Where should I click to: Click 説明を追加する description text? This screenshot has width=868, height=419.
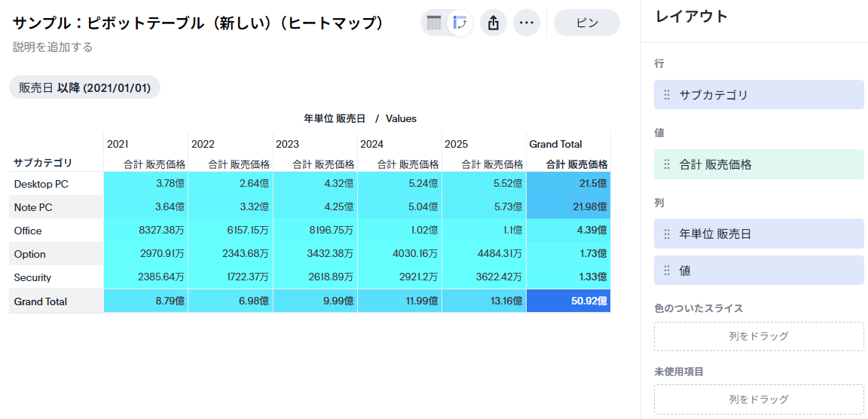pyautogui.click(x=53, y=47)
